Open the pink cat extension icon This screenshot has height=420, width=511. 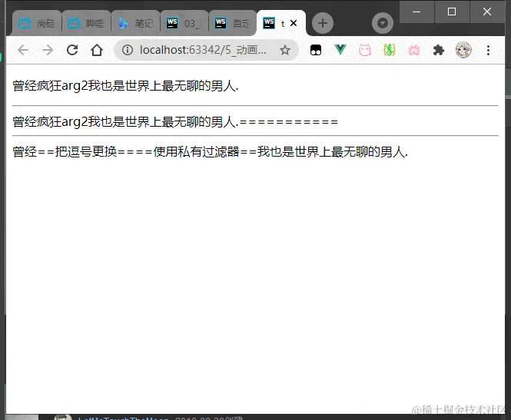tap(365, 50)
